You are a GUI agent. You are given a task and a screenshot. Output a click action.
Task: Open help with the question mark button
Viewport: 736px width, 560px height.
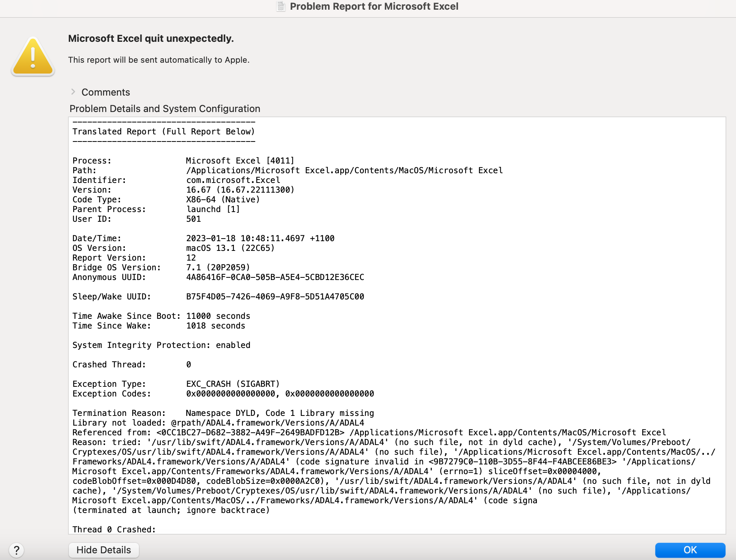[16, 550]
